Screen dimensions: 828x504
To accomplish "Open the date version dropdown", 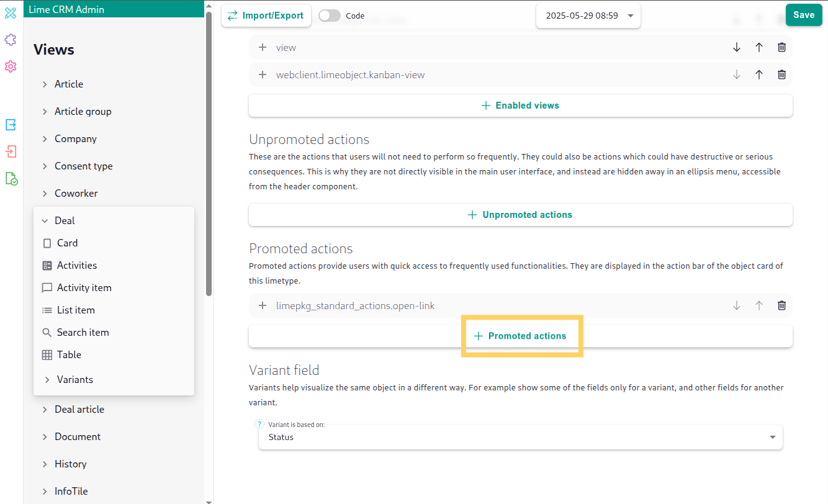I will (588, 16).
